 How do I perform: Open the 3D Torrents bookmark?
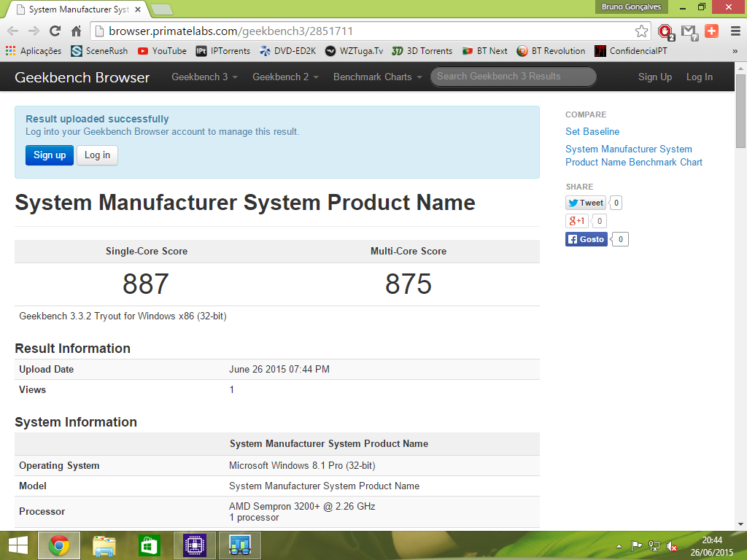tap(422, 51)
